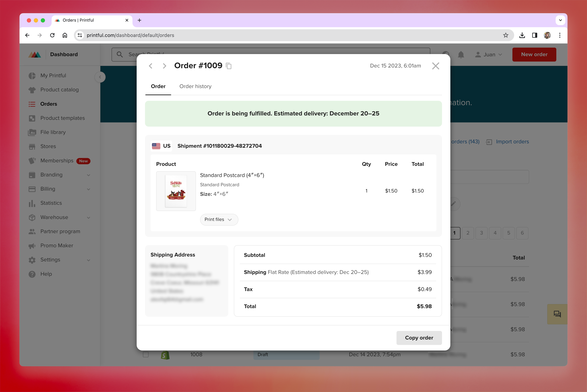Copy the order number with the clipboard icon
This screenshot has width=587, height=392.
point(229,66)
